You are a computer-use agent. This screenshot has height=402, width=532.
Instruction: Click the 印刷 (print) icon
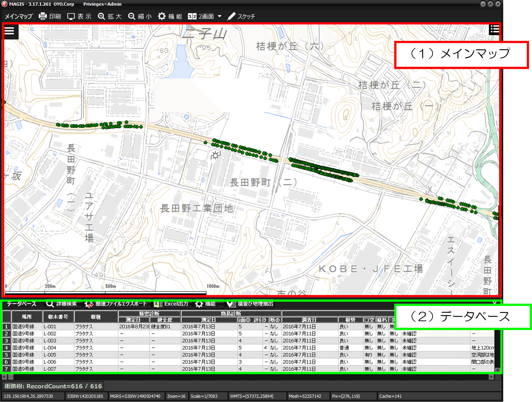[x=43, y=16]
